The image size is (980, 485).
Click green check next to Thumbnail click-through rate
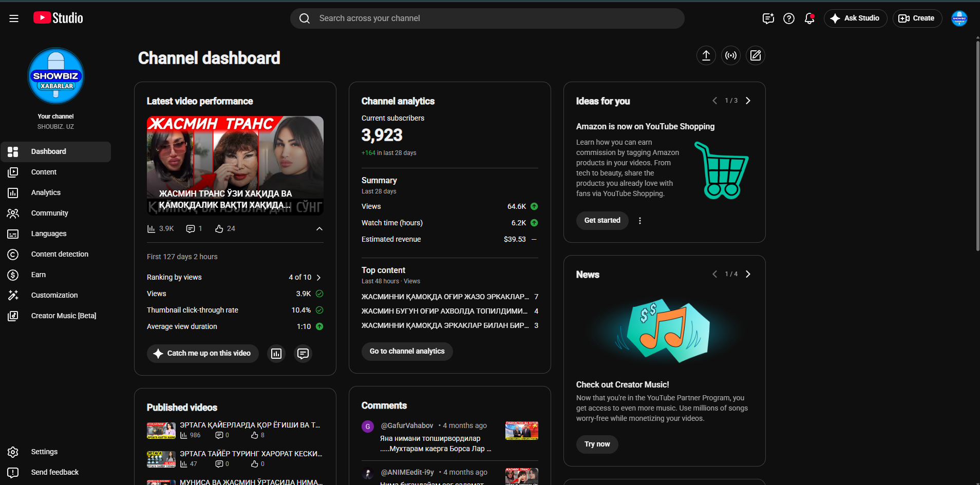(319, 310)
